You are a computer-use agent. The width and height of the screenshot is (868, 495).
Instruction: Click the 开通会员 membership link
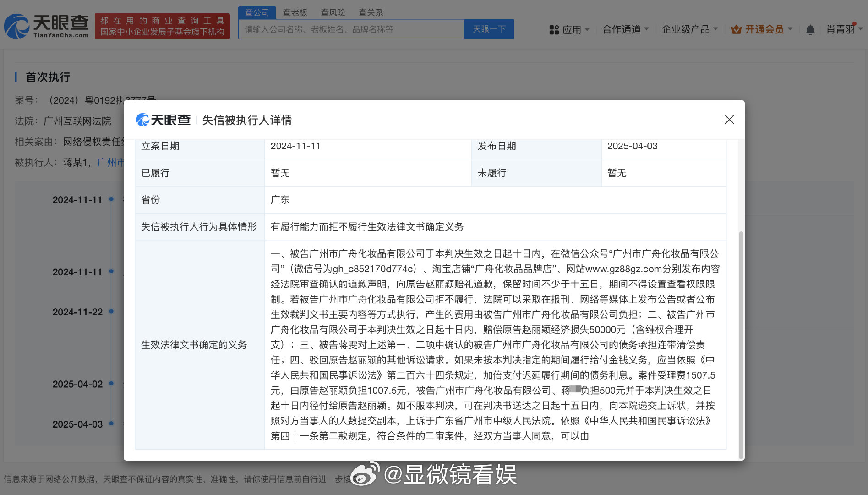(764, 29)
